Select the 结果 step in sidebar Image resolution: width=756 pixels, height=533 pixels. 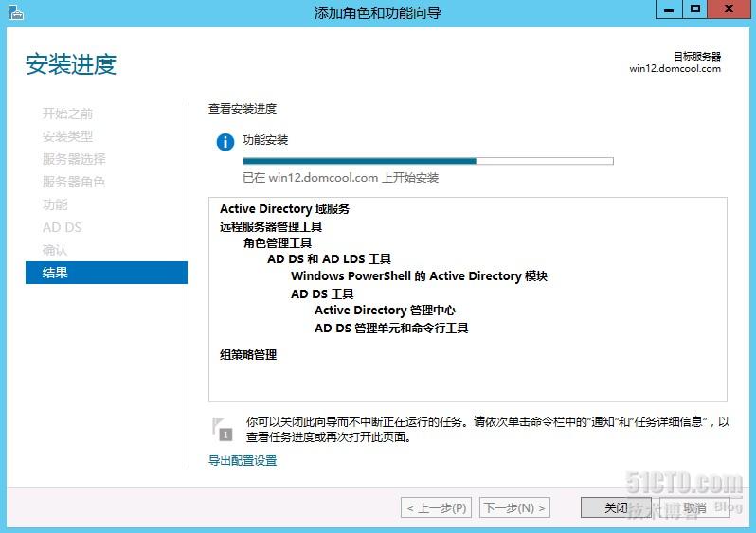[x=106, y=273]
